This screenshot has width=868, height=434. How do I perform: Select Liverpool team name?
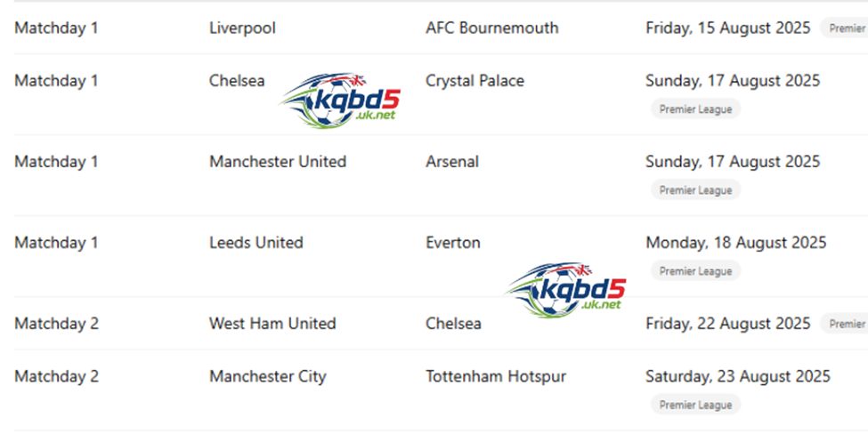pyautogui.click(x=242, y=28)
